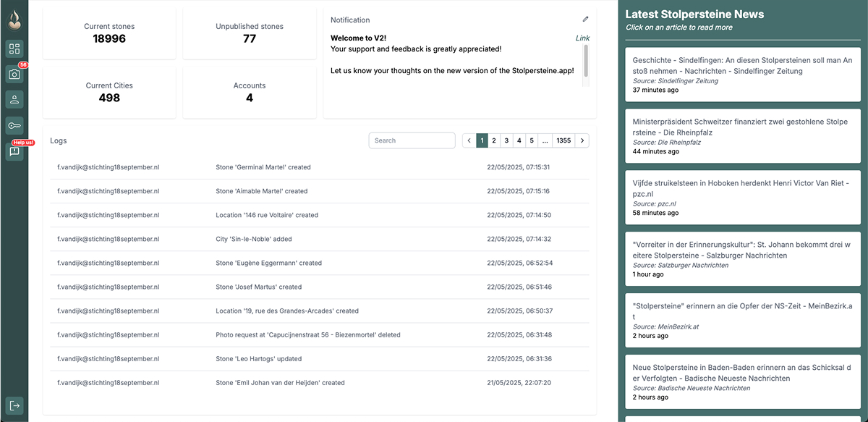Click the Current stones card
This screenshot has height=422, width=868.
tap(109, 33)
